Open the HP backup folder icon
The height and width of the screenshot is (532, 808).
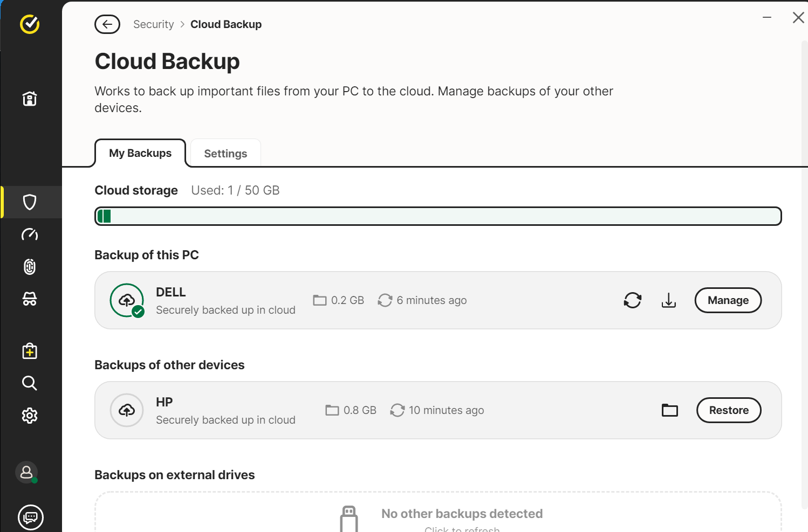670,410
